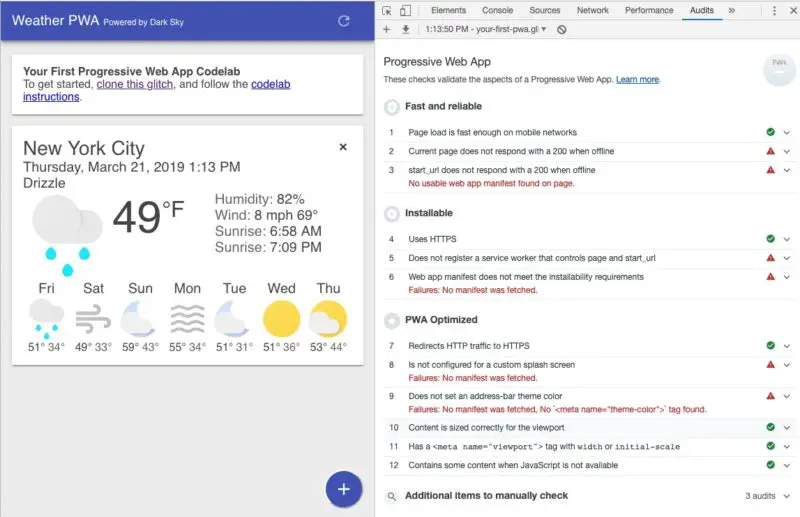Open the Network tab

592,10
